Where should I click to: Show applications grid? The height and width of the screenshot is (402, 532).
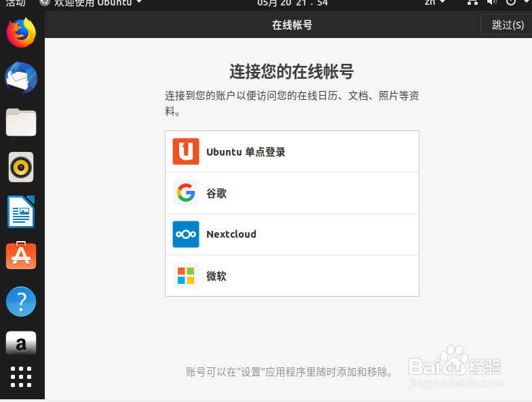(21, 376)
